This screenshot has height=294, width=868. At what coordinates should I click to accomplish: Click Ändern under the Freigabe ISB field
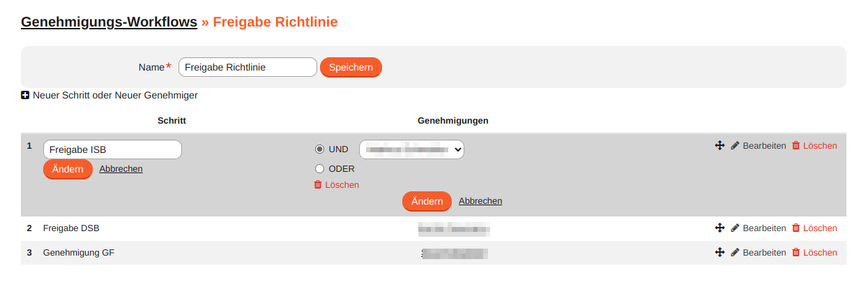(x=68, y=169)
